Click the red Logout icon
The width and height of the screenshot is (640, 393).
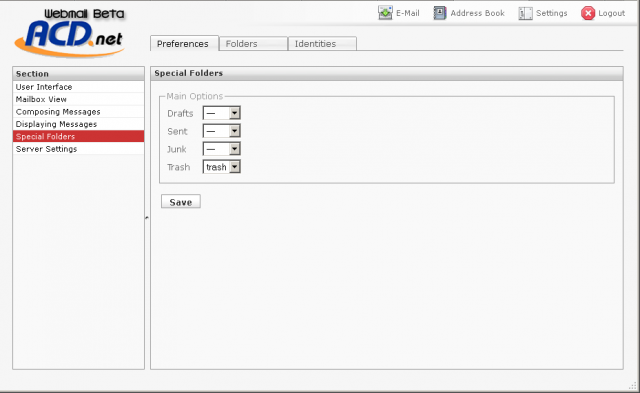click(588, 13)
